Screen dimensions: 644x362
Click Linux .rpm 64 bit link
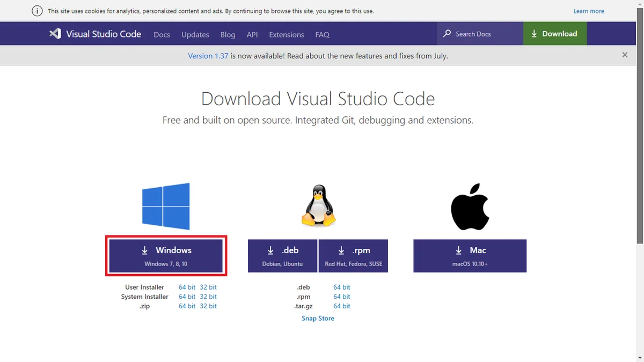click(342, 297)
